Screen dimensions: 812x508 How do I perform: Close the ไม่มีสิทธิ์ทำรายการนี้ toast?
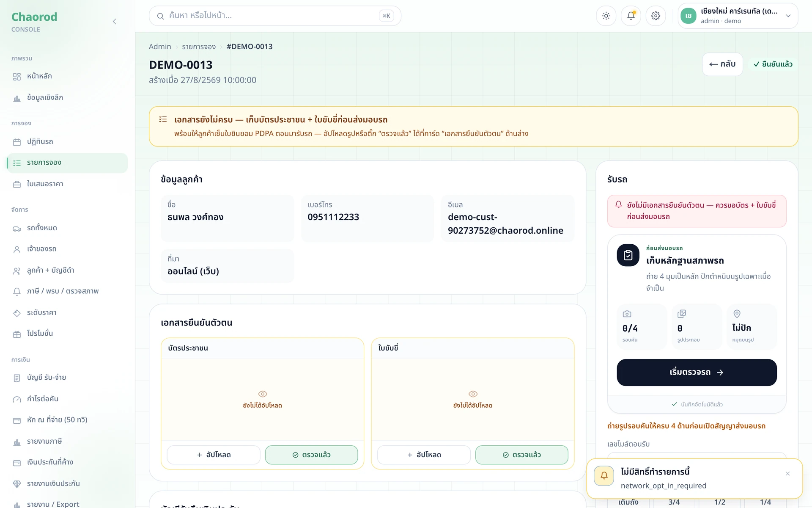787,474
